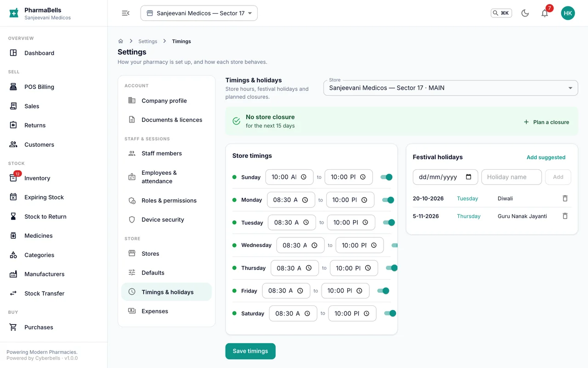
Task: Click Save timings button
Action: pos(250,351)
